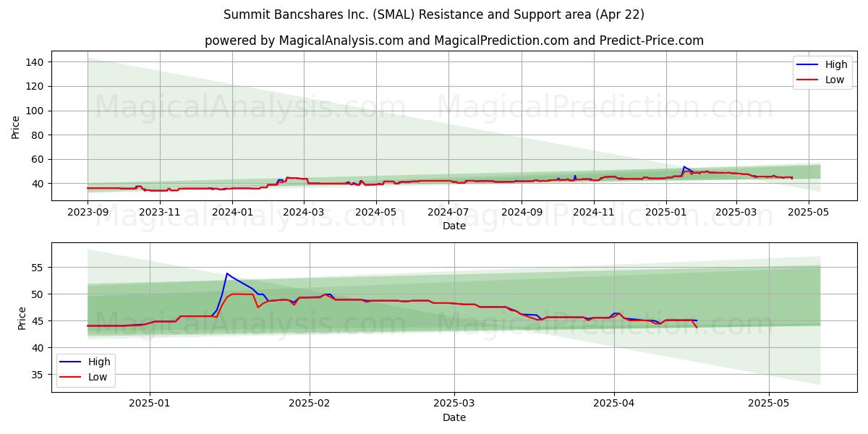Click the '2023-11' tick label
Viewport: 868px width, 434px height.
pyautogui.click(x=160, y=213)
